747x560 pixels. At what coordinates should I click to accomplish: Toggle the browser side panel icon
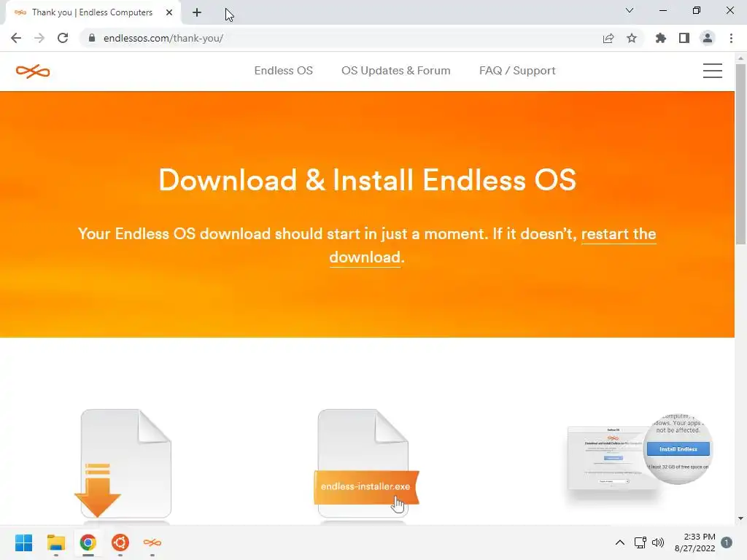(684, 38)
